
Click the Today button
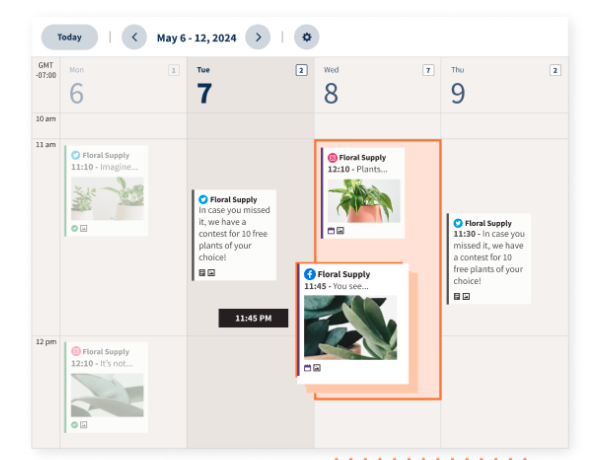click(69, 37)
